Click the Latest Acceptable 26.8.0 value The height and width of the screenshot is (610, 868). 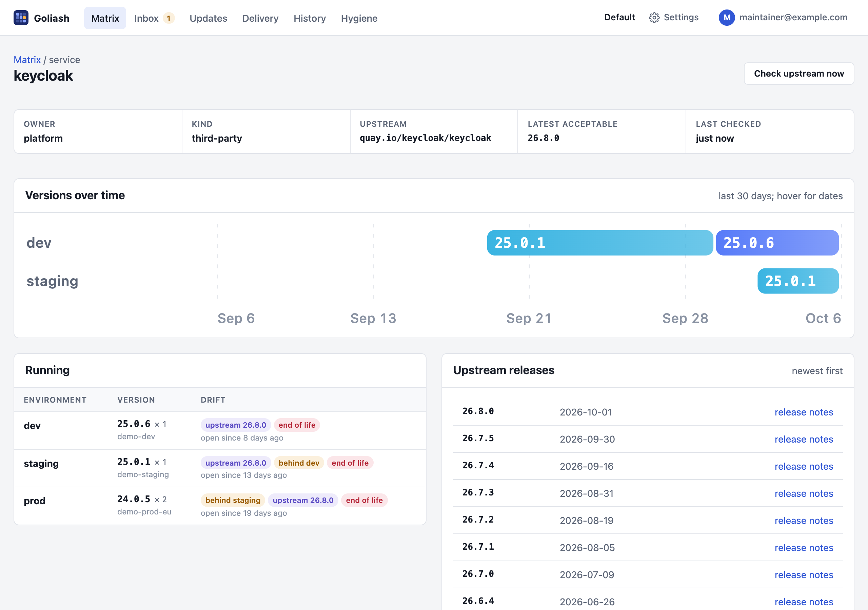[543, 138]
